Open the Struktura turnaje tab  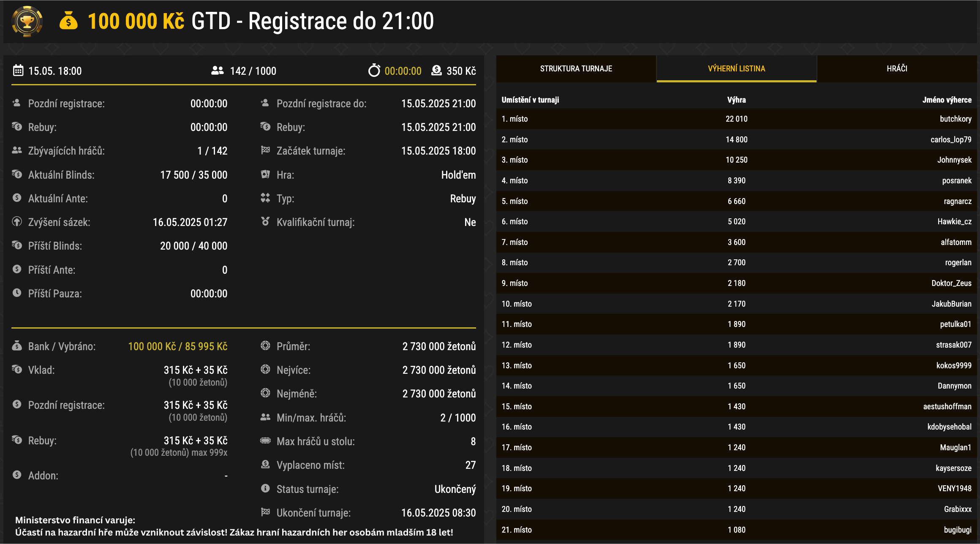576,68
